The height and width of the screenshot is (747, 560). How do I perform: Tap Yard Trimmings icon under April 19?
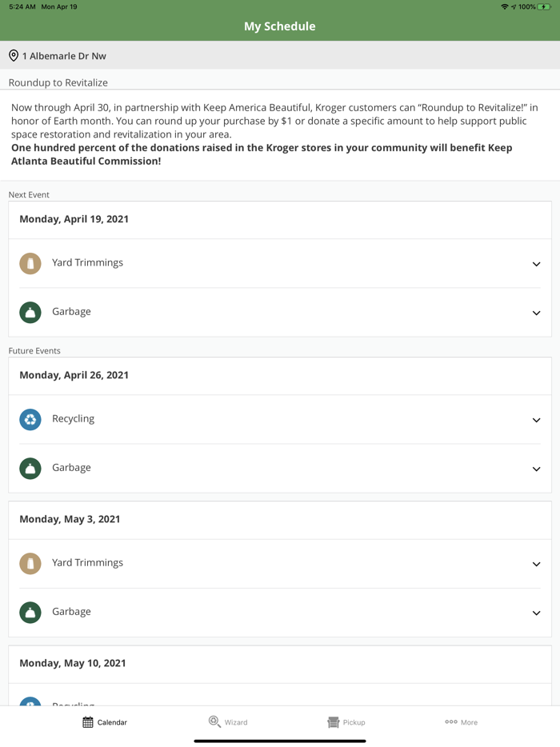[30, 263]
